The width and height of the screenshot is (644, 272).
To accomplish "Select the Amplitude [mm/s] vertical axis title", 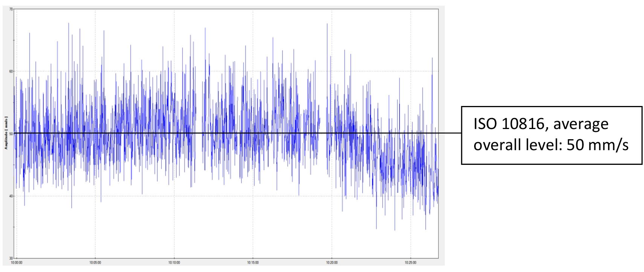I will pyautogui.click(x=6, y=133).
